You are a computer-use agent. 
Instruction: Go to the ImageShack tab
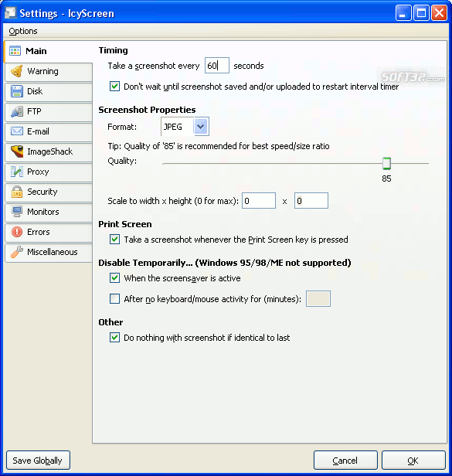49,151
